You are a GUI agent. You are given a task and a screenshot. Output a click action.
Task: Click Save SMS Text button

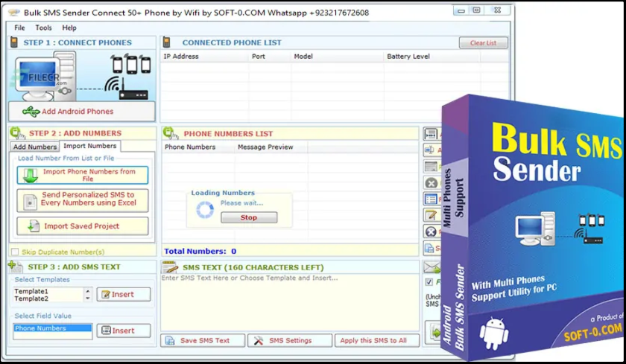pos(203,340)
